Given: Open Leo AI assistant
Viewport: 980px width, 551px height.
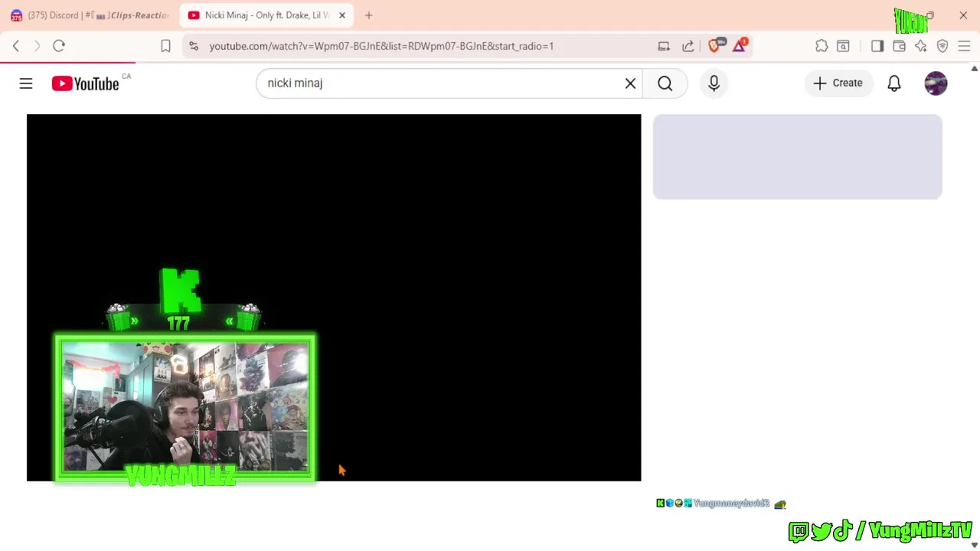Looking at the screenshot, I should coord(920,46).
